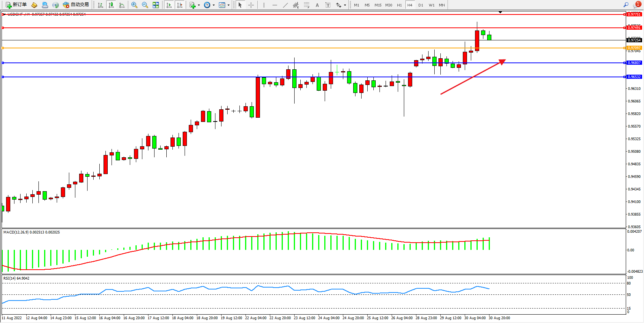
Task: Click the New Order (新订单) button
Action: tap(16, 5)
